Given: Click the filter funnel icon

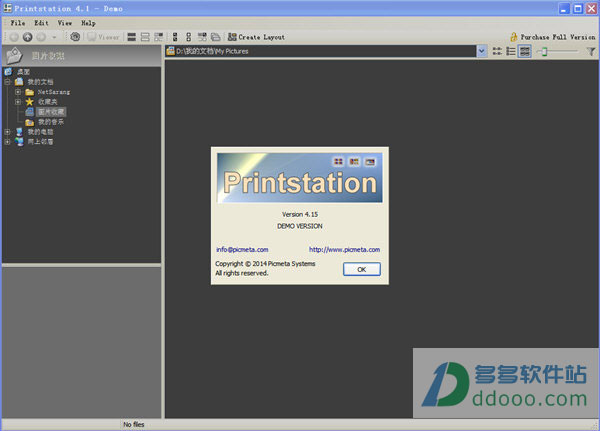Looking at the screenshot, I should click(591, 51).
